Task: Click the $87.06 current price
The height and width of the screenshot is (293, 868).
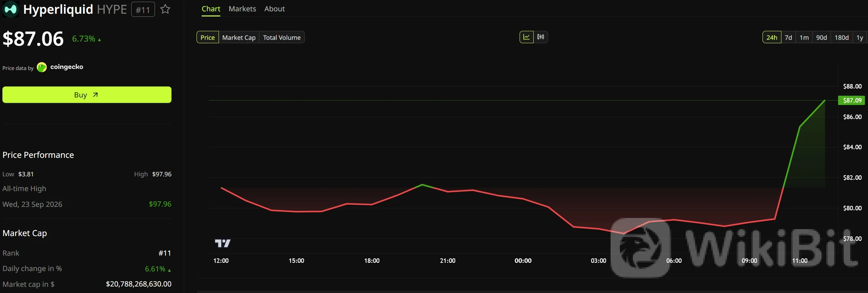Action: point(33,39)
